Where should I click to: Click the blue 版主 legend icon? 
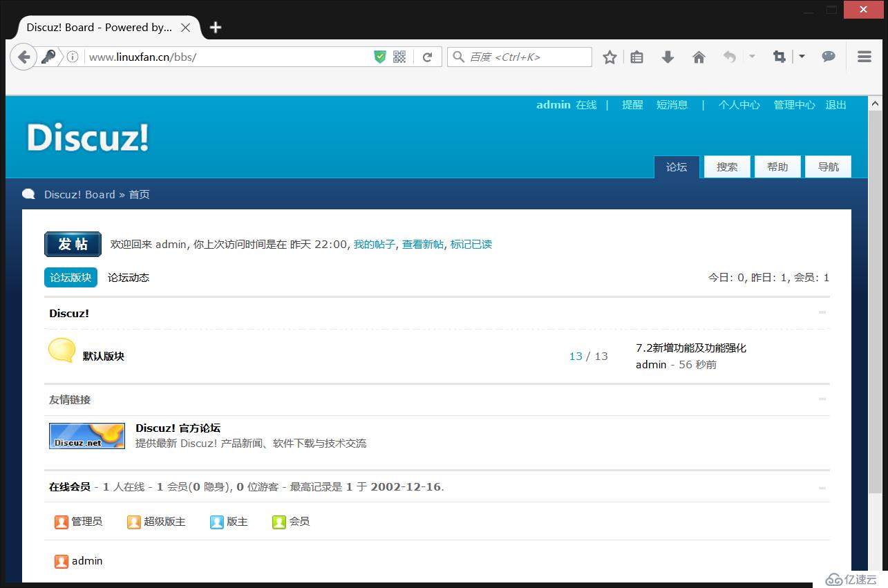tap(217, 522)
